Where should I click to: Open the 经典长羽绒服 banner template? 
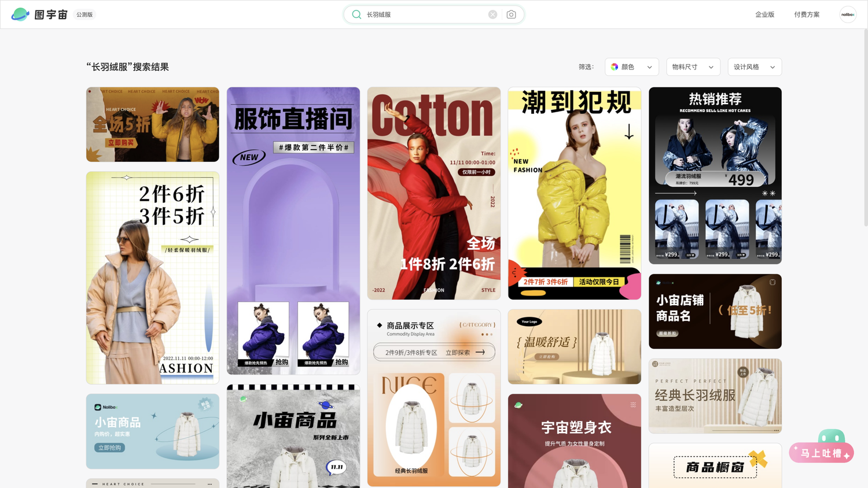[715, 396]
